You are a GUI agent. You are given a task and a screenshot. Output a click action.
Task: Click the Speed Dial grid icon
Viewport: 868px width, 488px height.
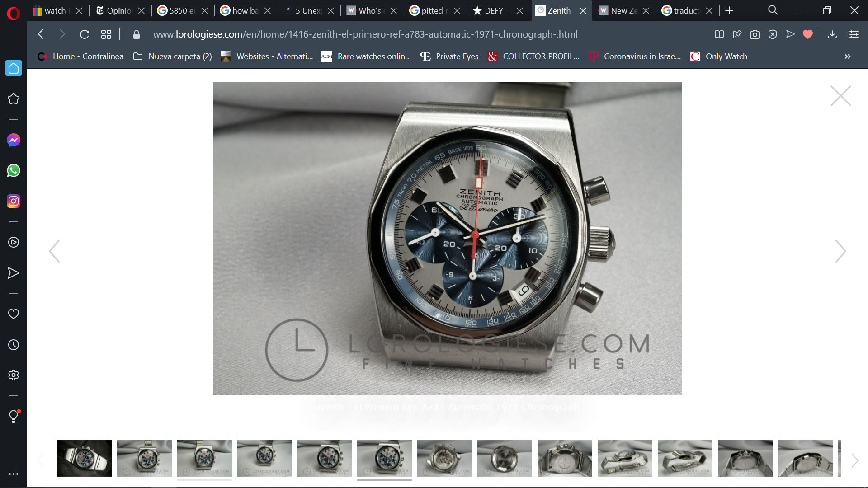(x=106, y=34)
